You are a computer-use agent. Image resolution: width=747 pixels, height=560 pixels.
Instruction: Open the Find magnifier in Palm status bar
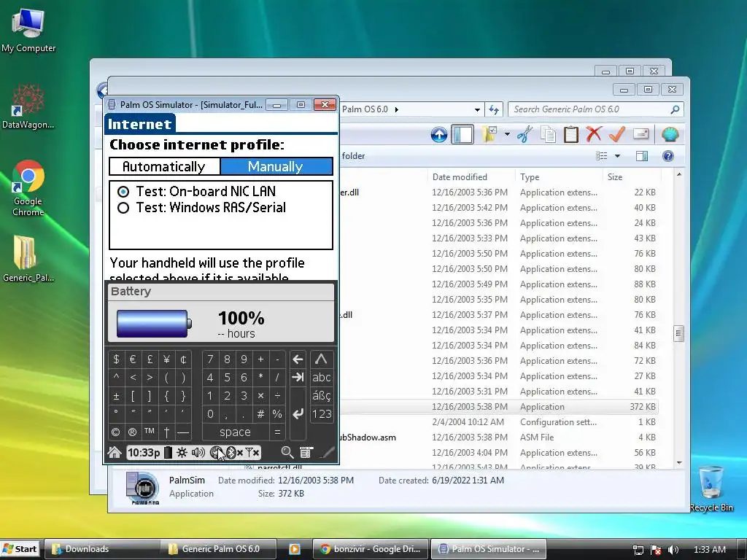point(287,452)
